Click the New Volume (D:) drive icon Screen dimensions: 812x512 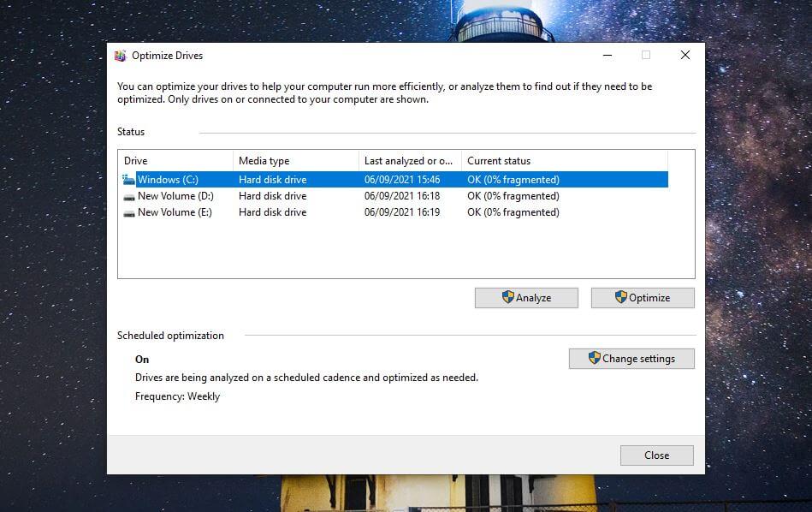129,197
